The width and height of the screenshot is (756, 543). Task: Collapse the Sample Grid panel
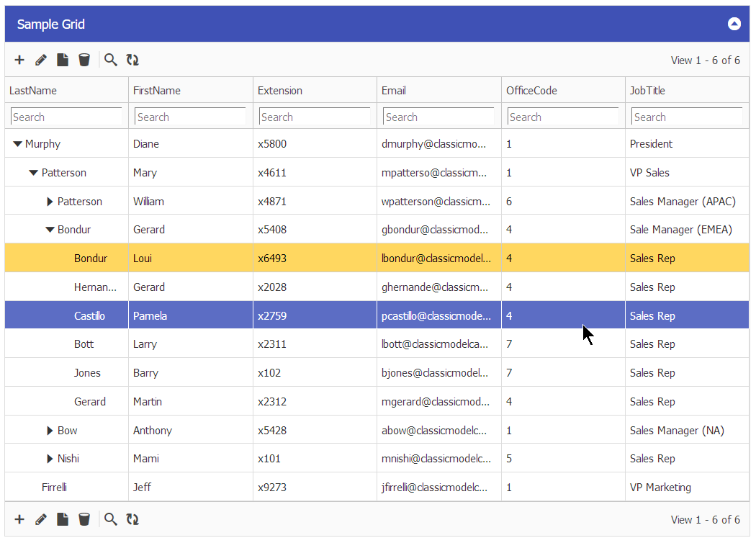click(734, 24)
